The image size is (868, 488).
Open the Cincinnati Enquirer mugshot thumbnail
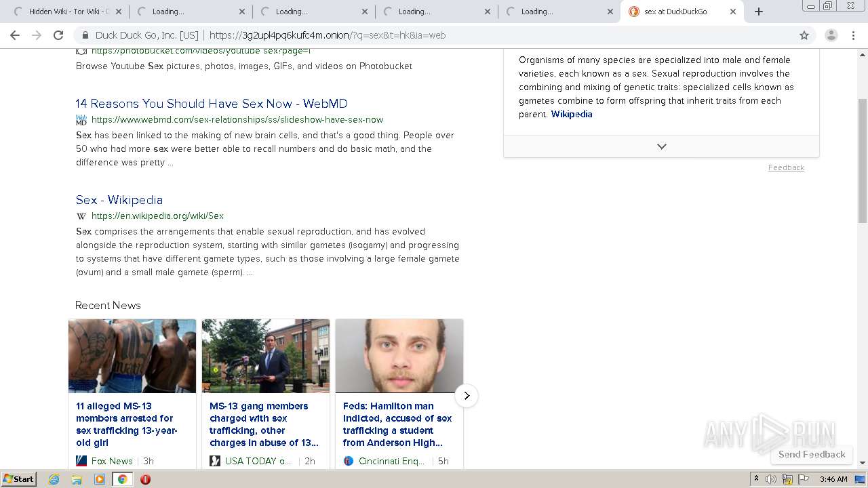click(399, 357)
